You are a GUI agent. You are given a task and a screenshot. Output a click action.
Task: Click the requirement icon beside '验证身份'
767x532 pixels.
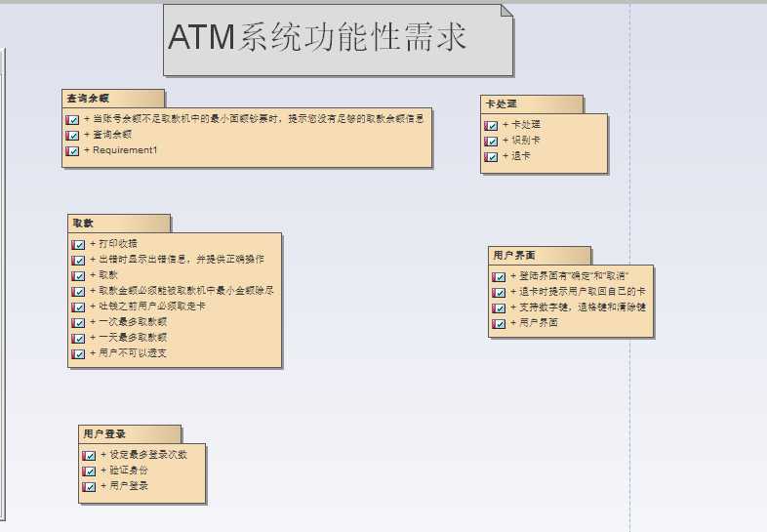pyautogui.click(x=89, y=471)
